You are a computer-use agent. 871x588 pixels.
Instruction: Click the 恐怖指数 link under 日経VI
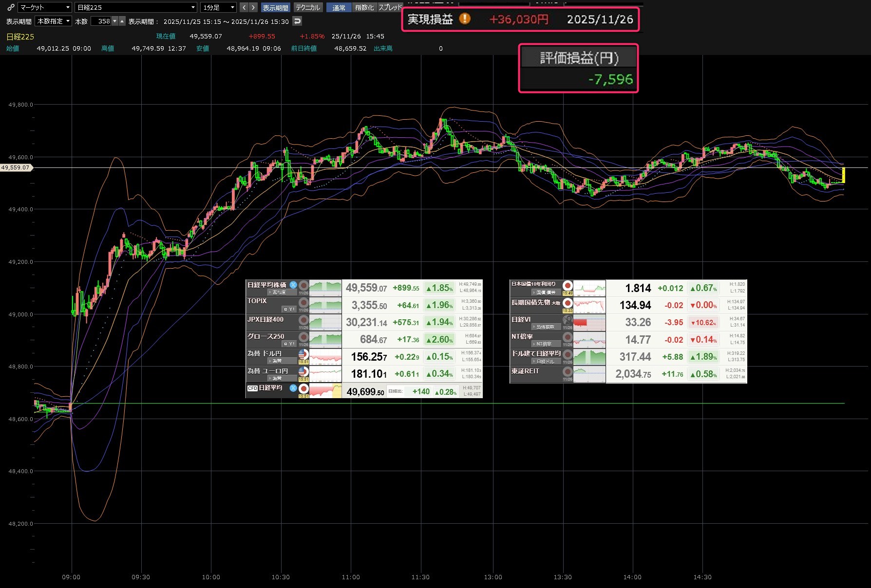click(545, 327)
